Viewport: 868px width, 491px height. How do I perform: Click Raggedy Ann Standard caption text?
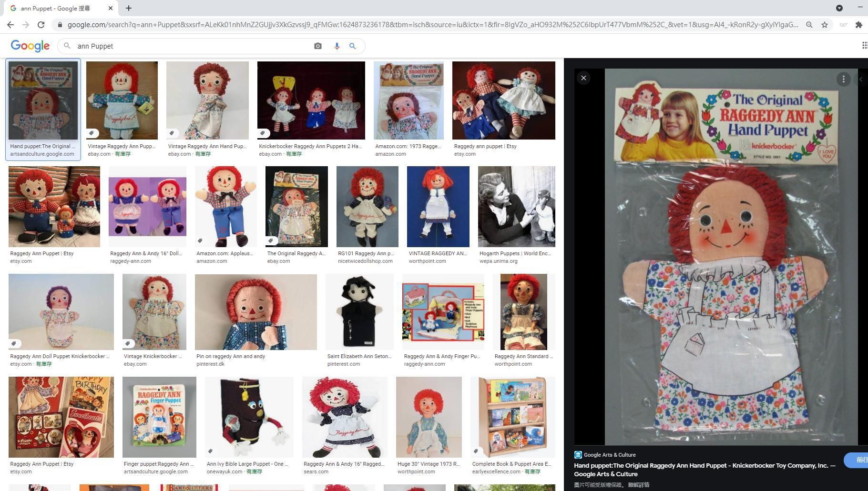[524, 356]
